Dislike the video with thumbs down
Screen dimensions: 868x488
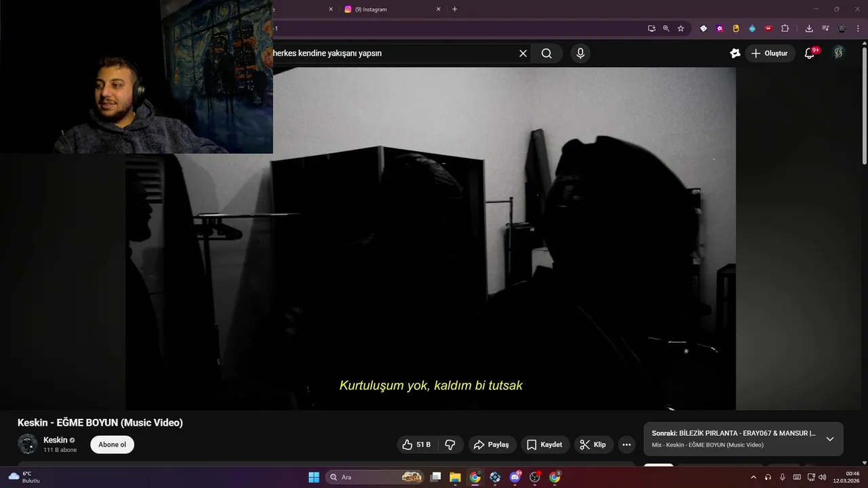pos(450,445)
